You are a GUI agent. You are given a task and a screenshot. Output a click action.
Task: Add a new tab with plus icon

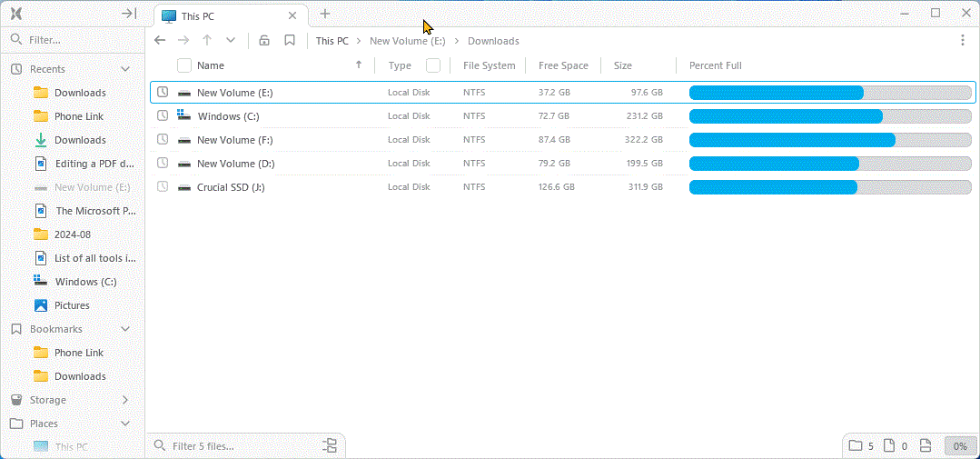[325, 13]
